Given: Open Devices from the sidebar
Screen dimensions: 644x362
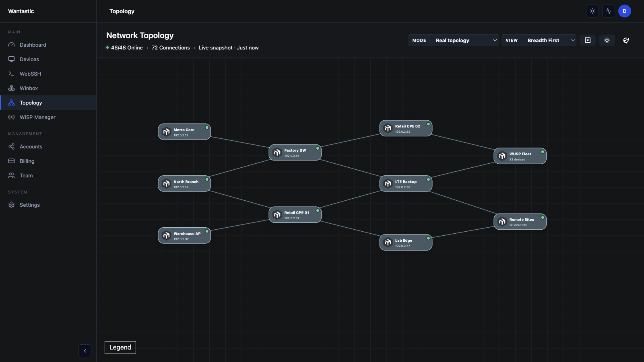Looking at the screenshot, I should tap(48, 59).
